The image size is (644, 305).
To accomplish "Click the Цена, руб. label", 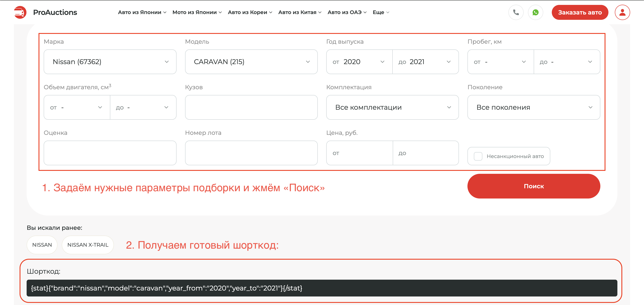I will coord(342,133).
